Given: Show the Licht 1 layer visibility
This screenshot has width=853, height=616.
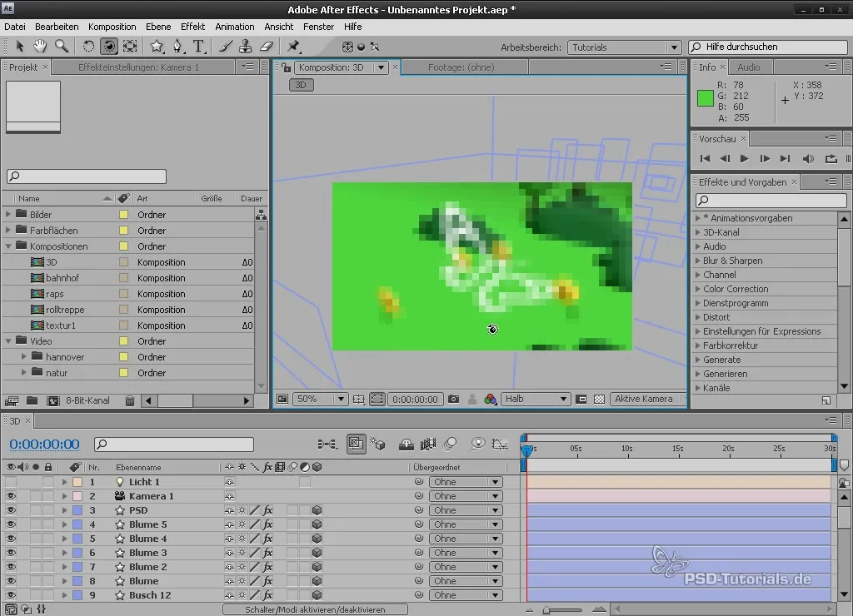Looking at the screenshot, I should [x=10, y=482].
